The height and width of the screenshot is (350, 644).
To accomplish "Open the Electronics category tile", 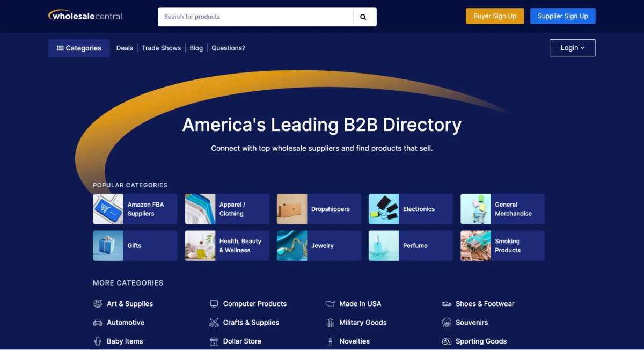I will coord(410,209).
